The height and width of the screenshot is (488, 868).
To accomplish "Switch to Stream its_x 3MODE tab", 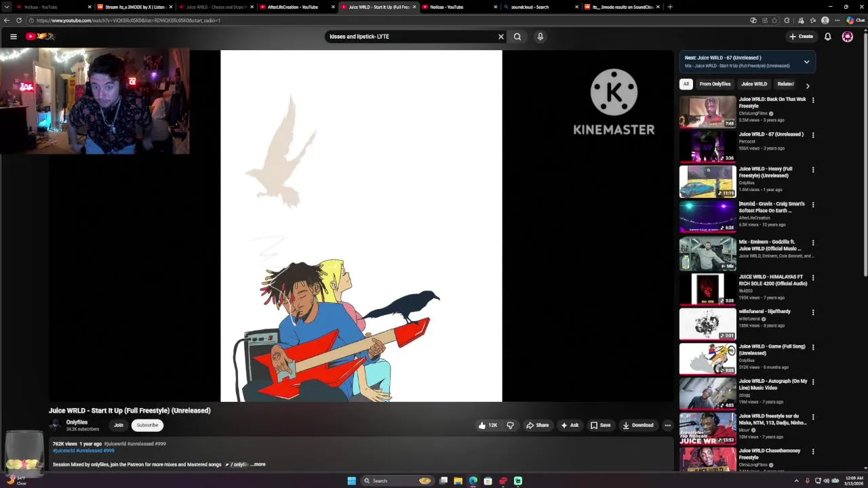I will 134,7.
